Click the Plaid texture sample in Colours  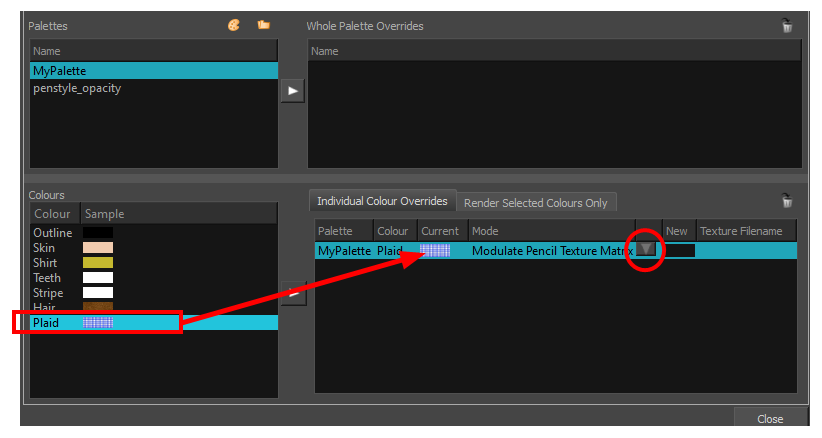tap(98, 323)
